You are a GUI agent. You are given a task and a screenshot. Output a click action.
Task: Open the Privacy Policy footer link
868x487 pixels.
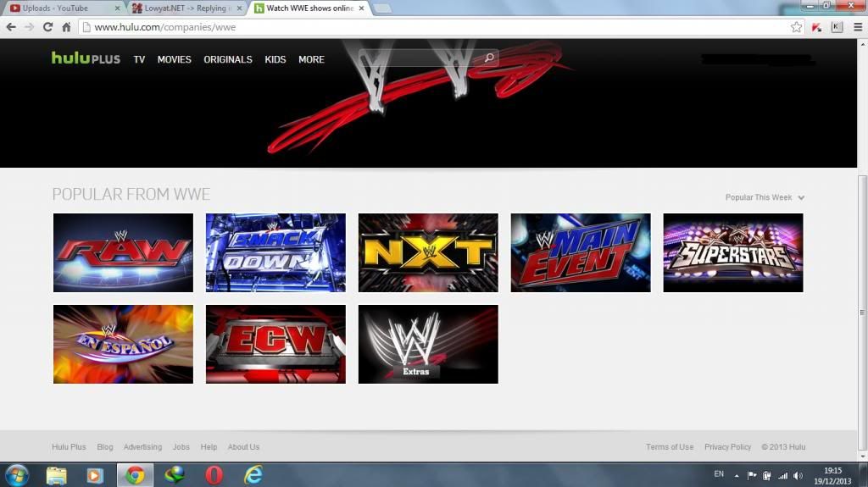pyautogui.click(x=727, y=447)
